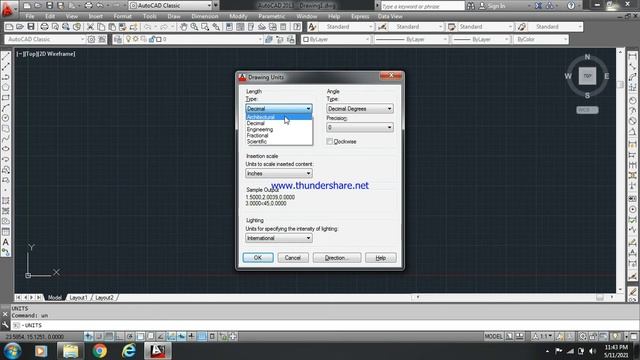Image resolution: width=640 pixels, height=360 pixels.
Task: Open the Length Type dropdown showing Decimal
Action: click(279, 109)
